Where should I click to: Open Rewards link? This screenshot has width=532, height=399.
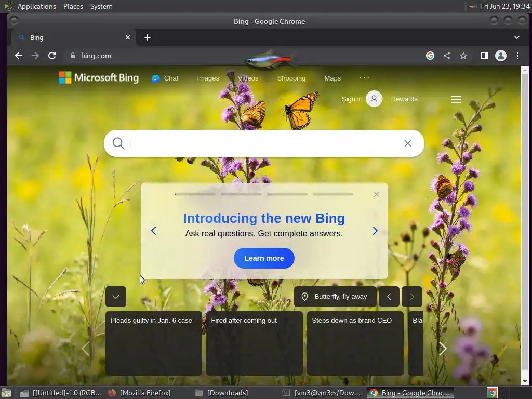click(x=404, y=99)
